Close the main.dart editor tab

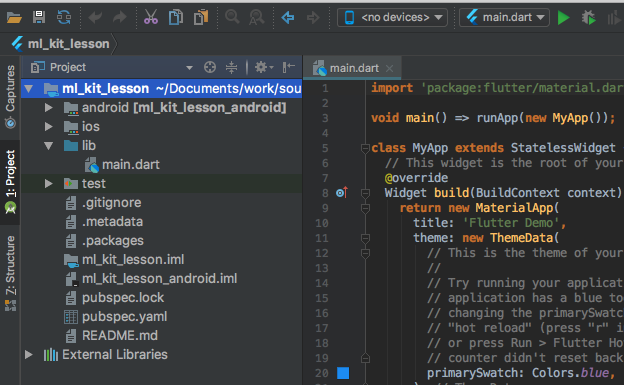click(x=390, y=68)
